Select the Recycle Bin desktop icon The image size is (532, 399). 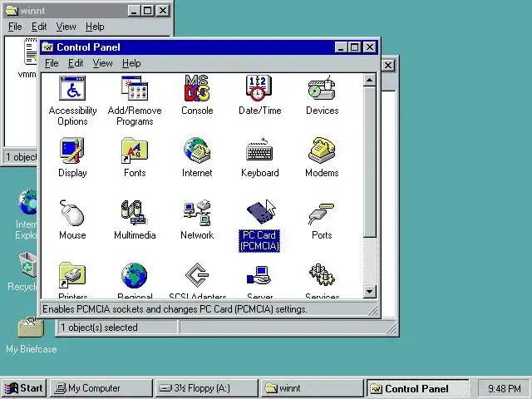[28, 264]
